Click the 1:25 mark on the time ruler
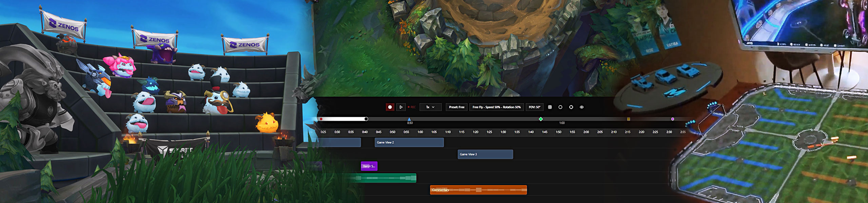The width and height of the screenshot is (868, 203). click(489, 132)
